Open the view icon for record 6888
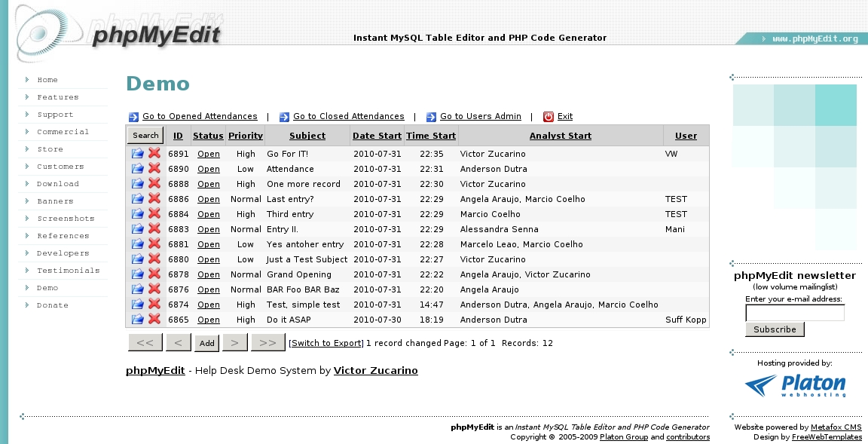This screenshot has height=444, width=868. (x=138, y=183)
